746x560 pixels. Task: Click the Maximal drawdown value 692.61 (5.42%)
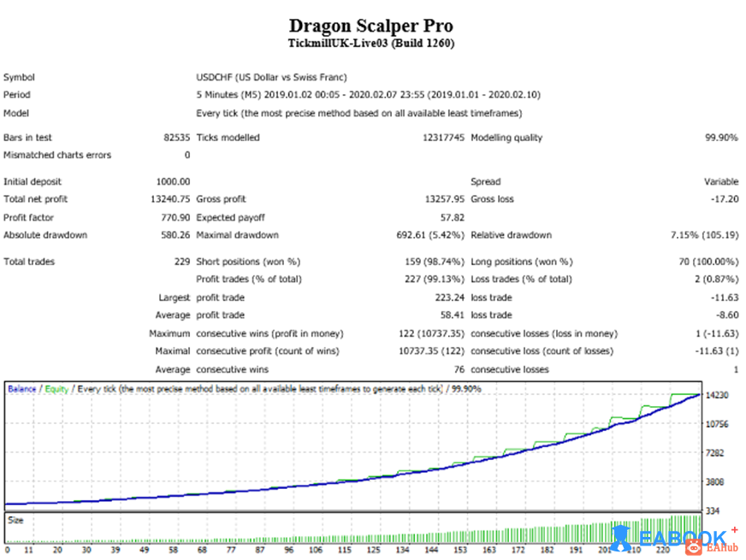click(x=430, y=235)
